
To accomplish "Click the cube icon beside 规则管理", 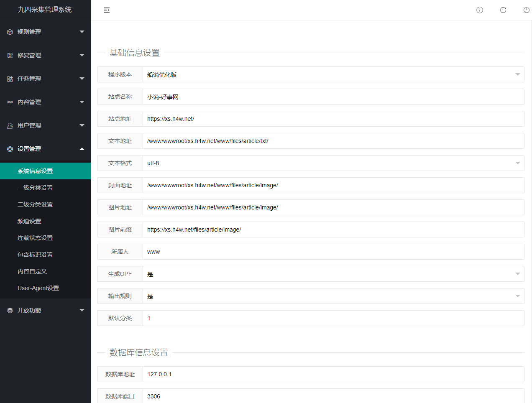I will tap(10, 32).
